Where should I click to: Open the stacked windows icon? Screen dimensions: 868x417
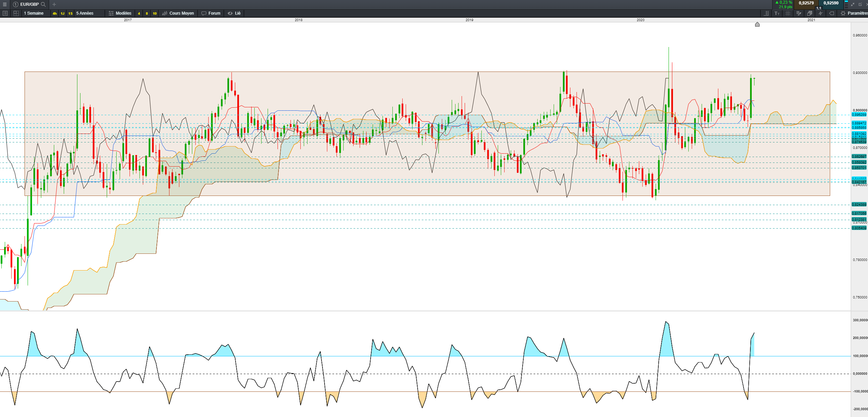click(810, 13)
